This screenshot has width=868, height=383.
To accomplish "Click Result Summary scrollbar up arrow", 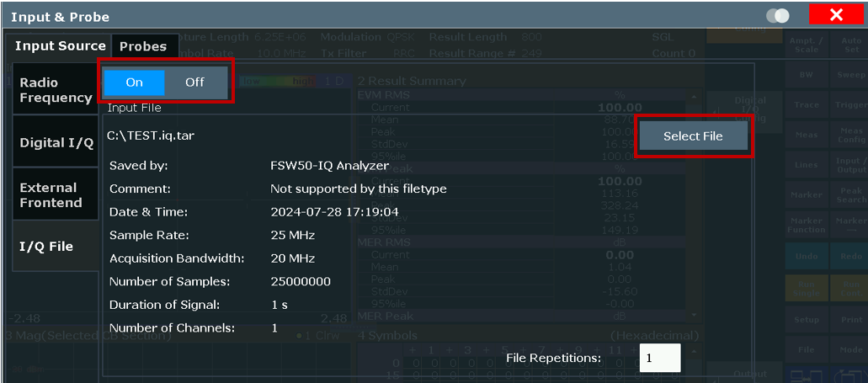I will [695, 96].
